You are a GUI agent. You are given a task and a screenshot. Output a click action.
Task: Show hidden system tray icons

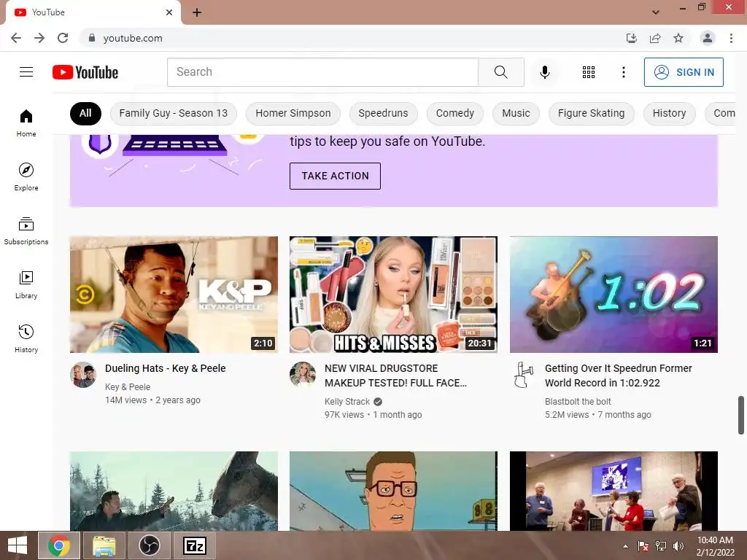[625, 546]
